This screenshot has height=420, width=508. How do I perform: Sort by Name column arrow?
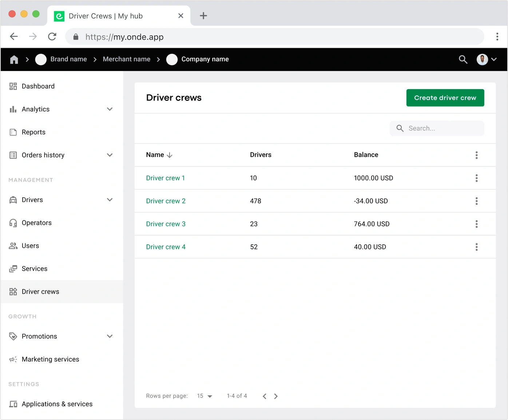pos(170,155)
